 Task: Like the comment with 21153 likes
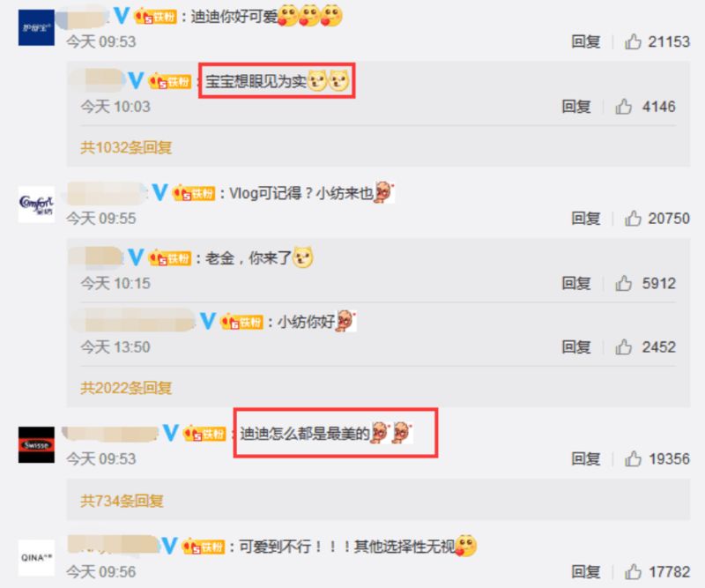click(633, 41)
